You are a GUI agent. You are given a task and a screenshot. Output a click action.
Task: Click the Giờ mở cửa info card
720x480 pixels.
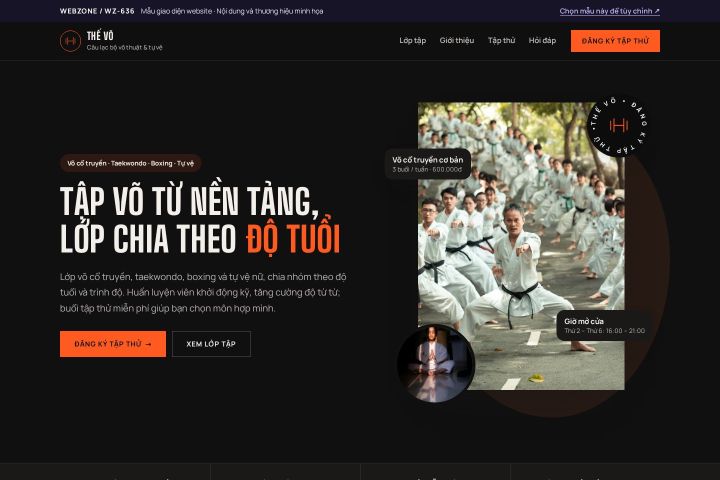[604, 326]
